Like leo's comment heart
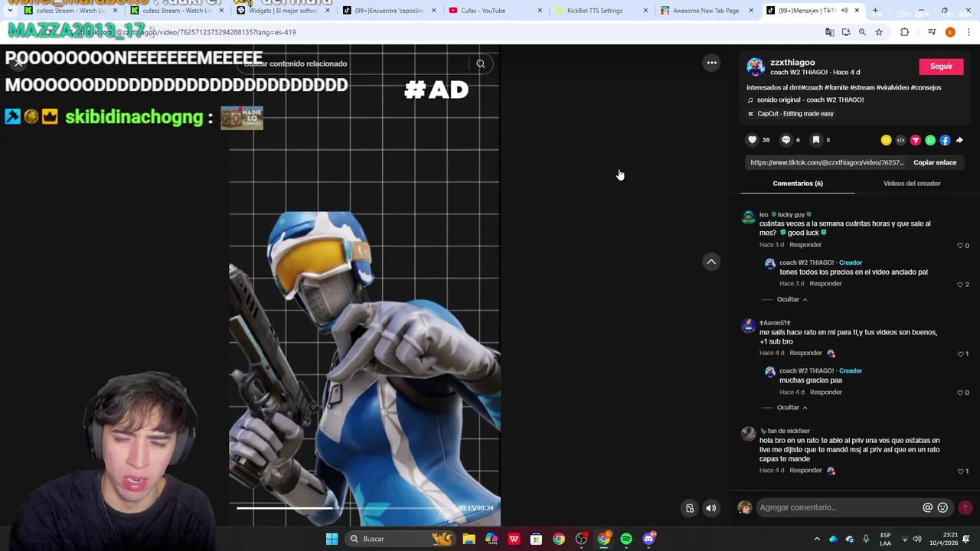The image size is (980, 551). (960, 246)
